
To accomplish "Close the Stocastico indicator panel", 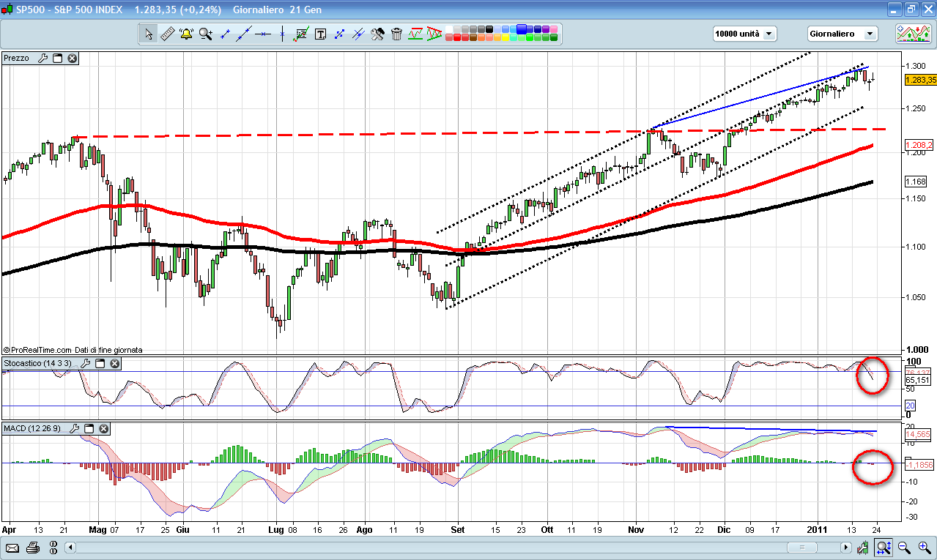I will coord(115,363).
